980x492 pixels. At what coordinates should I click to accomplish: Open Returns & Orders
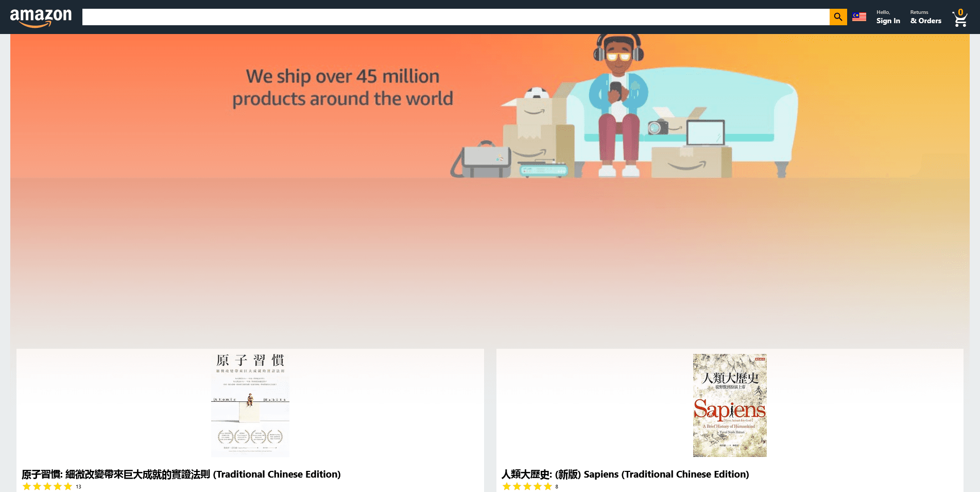click(x=925, y=17)
